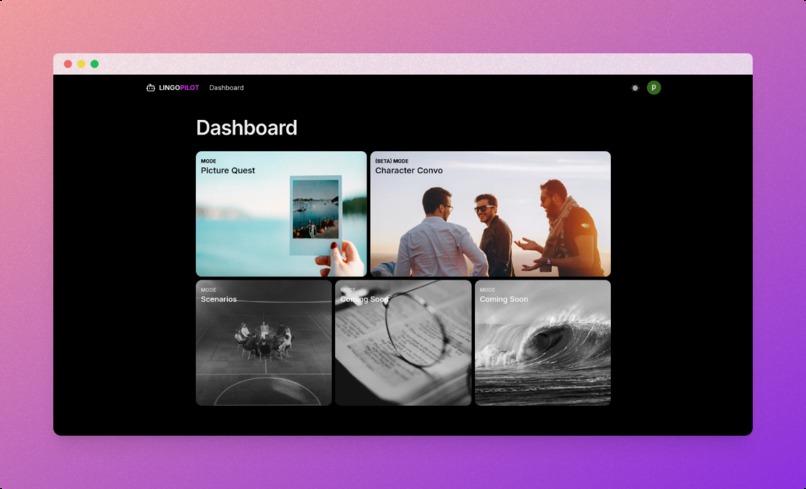Open the green user avatar menu
Viewport: 806px width, 489px height.
pos(653,88)
